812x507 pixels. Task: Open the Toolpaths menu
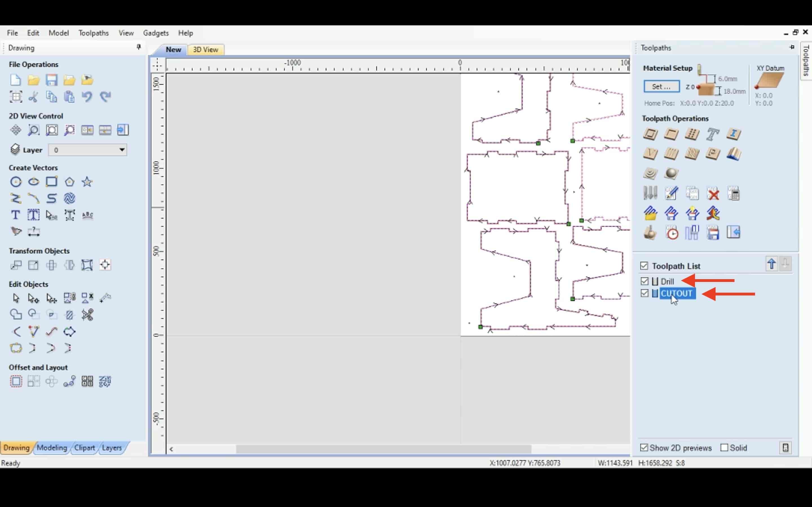pos(94,33)
